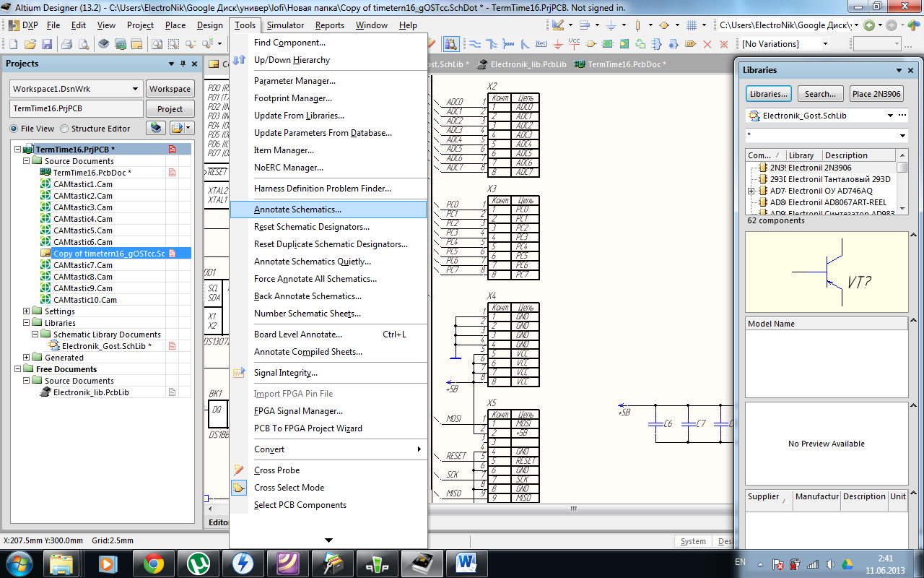Click the New document icon in toolbar
This screenshot has width=924, height=578.
[13, 44]
